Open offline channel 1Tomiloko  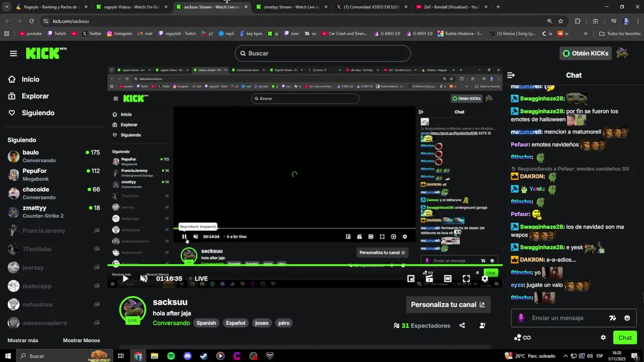(x=54, y=249)
